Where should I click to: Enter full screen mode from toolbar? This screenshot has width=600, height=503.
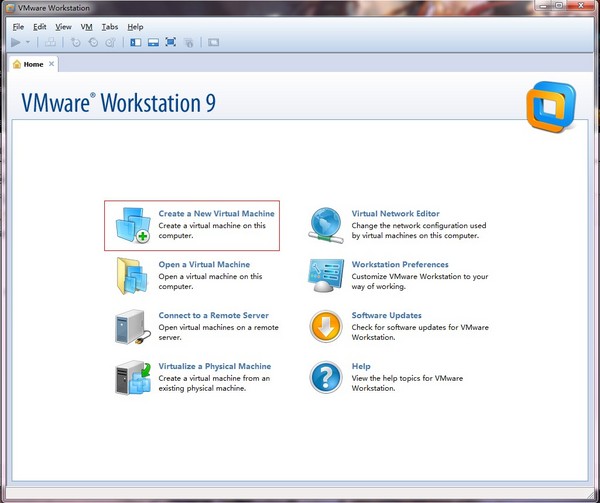pos(170,43)
